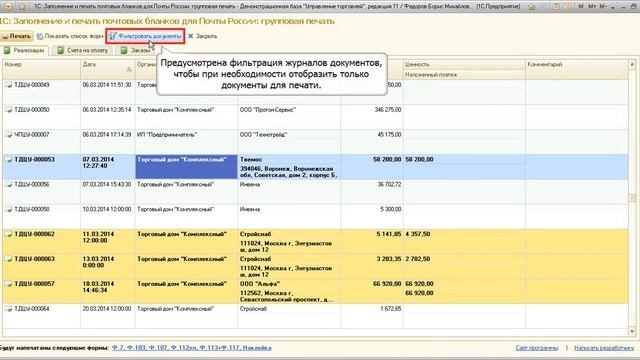This screenshot has height=360, width=640.
Task: Click recipient ООО "Альфа"
Action: (x=260, y=284)
